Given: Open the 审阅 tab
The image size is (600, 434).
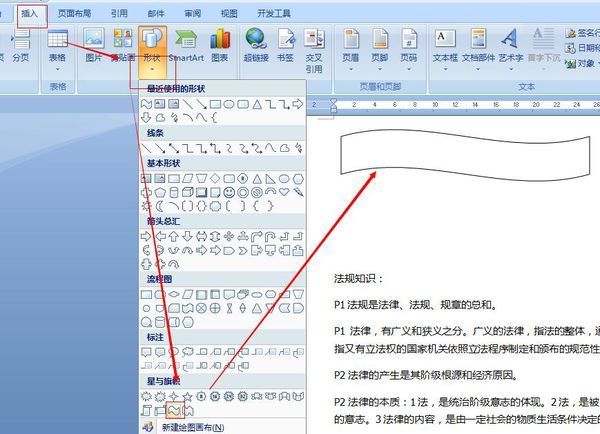Looking at the screenshot, I should tap(192, 14).
